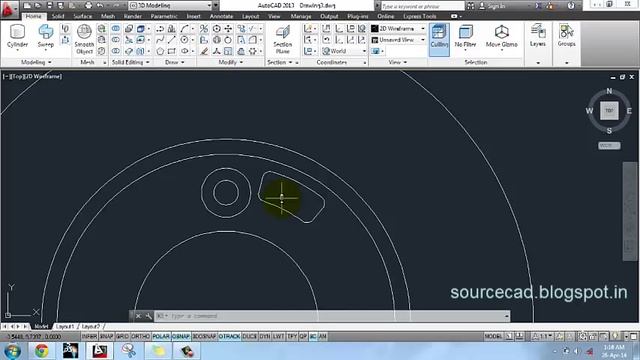Image resolution: width=640 pixels, height=360 pixels.
Task: Expand the Modeling panel
Action: pos(36,62)
